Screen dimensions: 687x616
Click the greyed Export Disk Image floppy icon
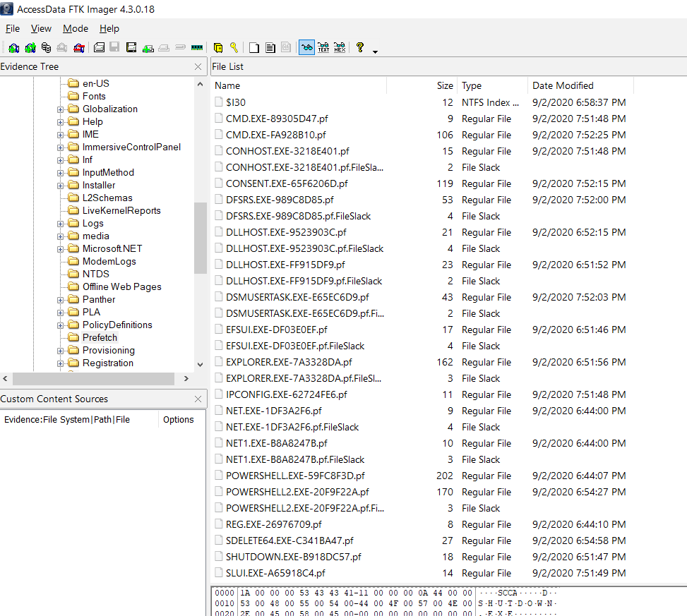pos(114,47)
